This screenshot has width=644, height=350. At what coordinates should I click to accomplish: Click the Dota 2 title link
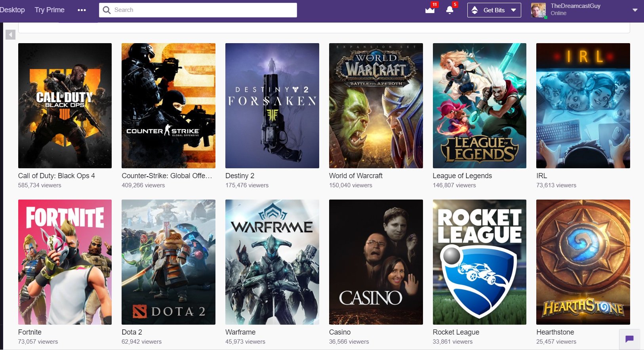[132, 332]
